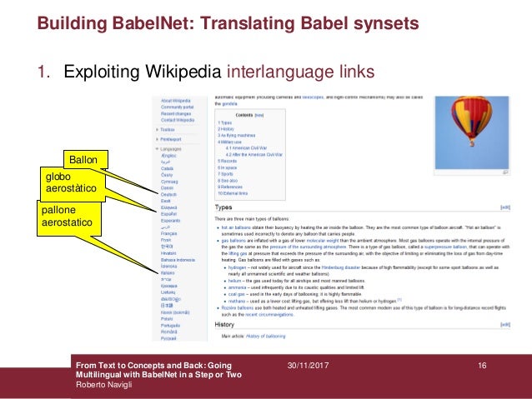The width and height of the screenshot is (532, 399).
Task: Open the 'Hindenburg disaster' link
Action: (x=341, y=267)
